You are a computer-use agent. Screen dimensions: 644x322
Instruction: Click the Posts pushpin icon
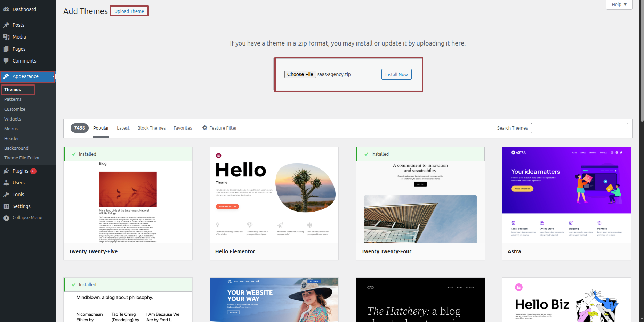pyautogui.click(x=6, y=25)
